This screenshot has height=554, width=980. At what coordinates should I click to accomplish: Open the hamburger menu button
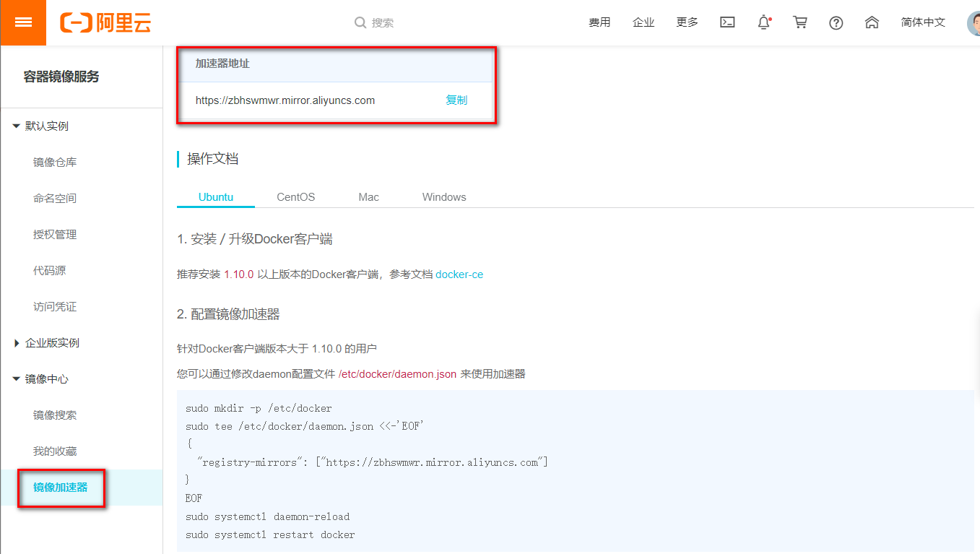point(23,22)
